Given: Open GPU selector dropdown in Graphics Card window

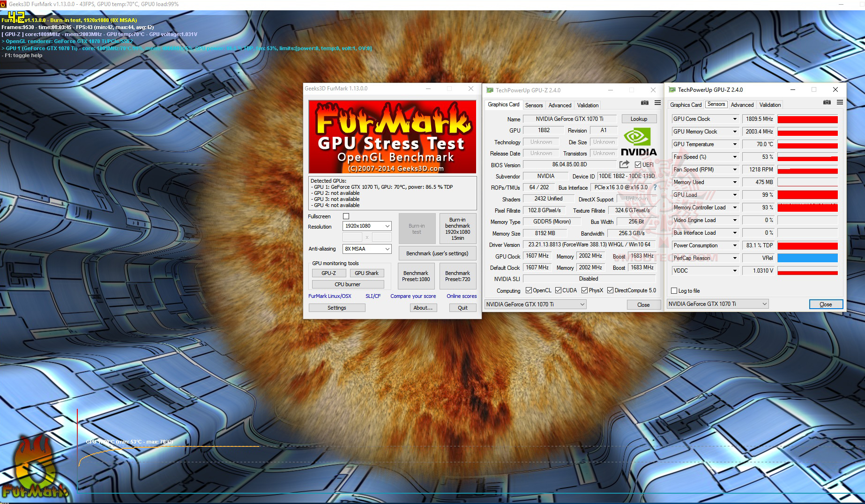Looking at the screenshot, I should (535, 304).
